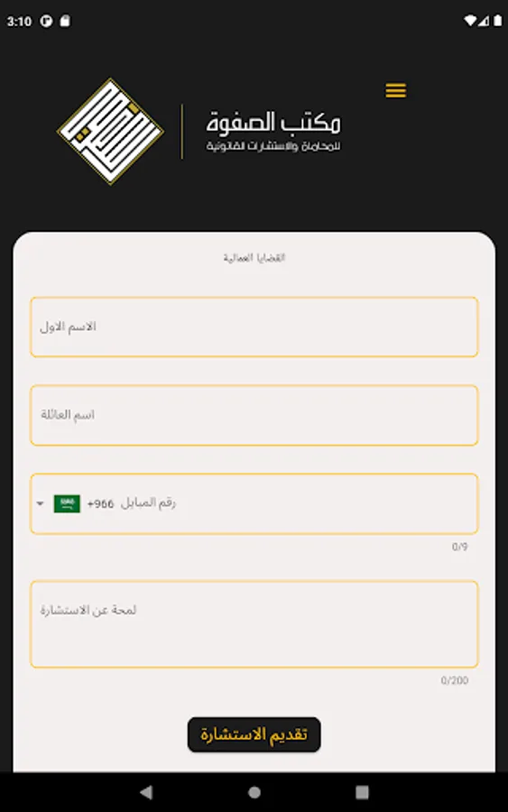Image resolution: width=508 pixels, height=812 pixels.
Task: Submit with تقديم الاستشارة button
Action: pyautogui.click(x=254, y=734)
